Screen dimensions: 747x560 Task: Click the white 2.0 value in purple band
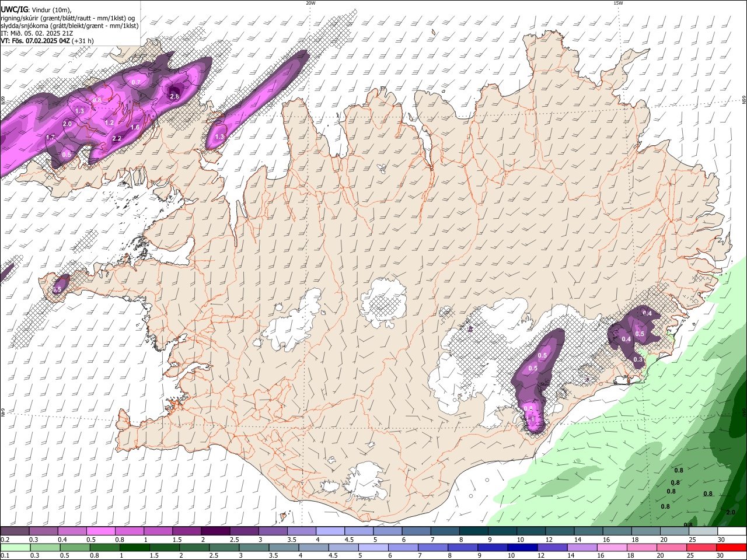pyautogui.click(x=67, y=124)
